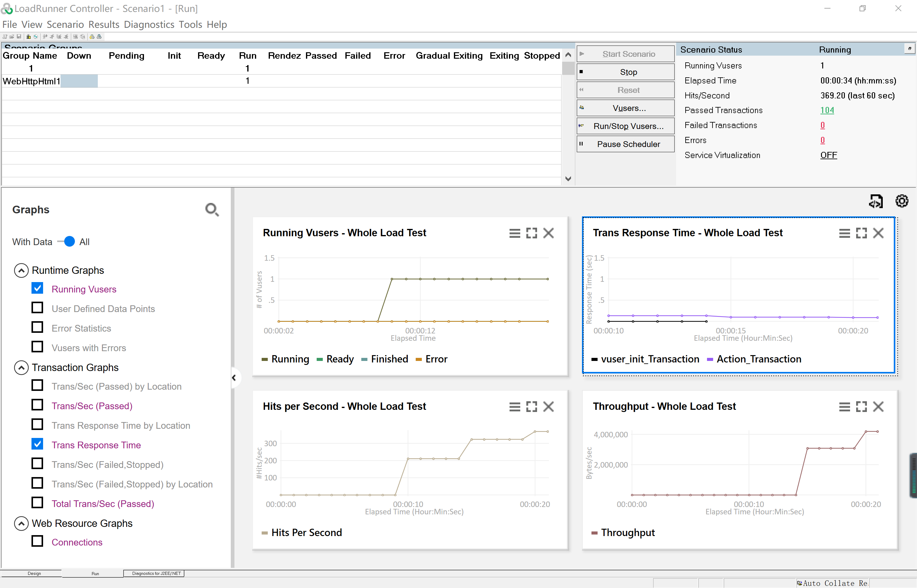Click the scenario groups vertical scrollbar down arrow
The image size is (917, 588).
tap(568, 179)
